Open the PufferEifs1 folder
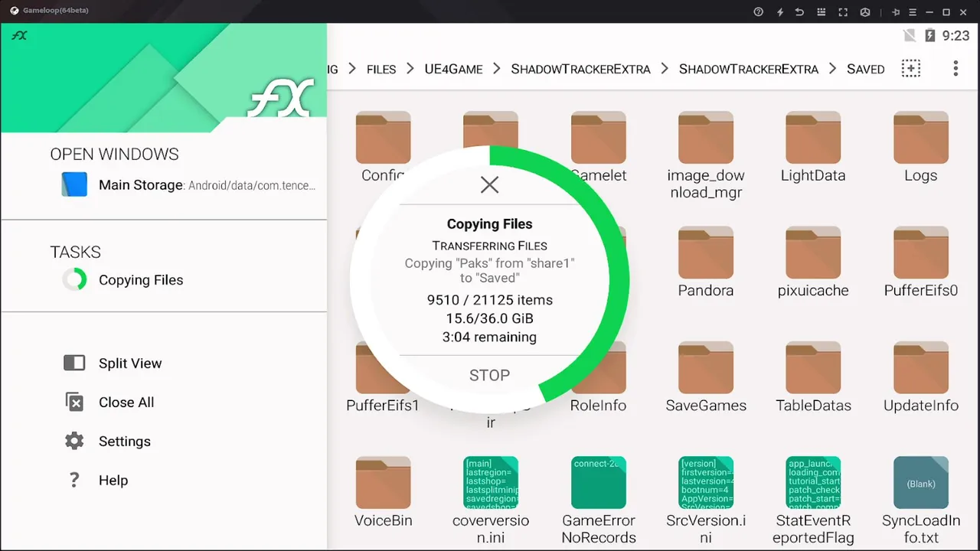This screenshot has height=551, width=980. (382, 377)
